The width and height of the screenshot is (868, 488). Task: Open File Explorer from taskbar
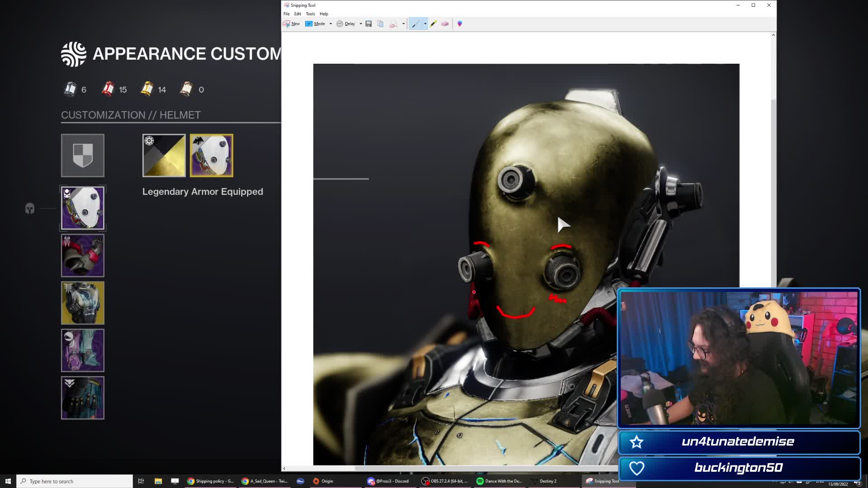click(x=158, y=481)
